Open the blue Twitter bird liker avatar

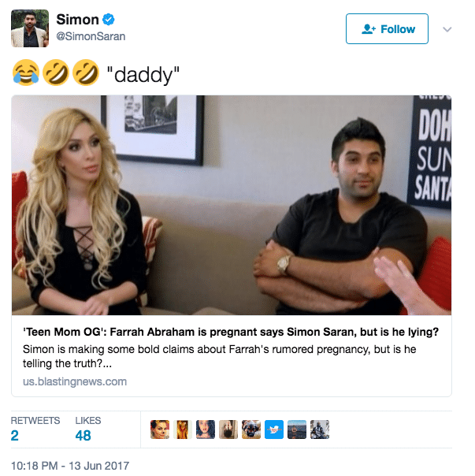click(274, 430)
